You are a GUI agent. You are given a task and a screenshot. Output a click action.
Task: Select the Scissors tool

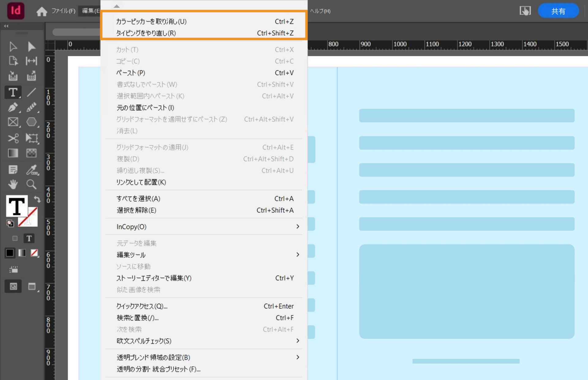[x=13, y=138]
